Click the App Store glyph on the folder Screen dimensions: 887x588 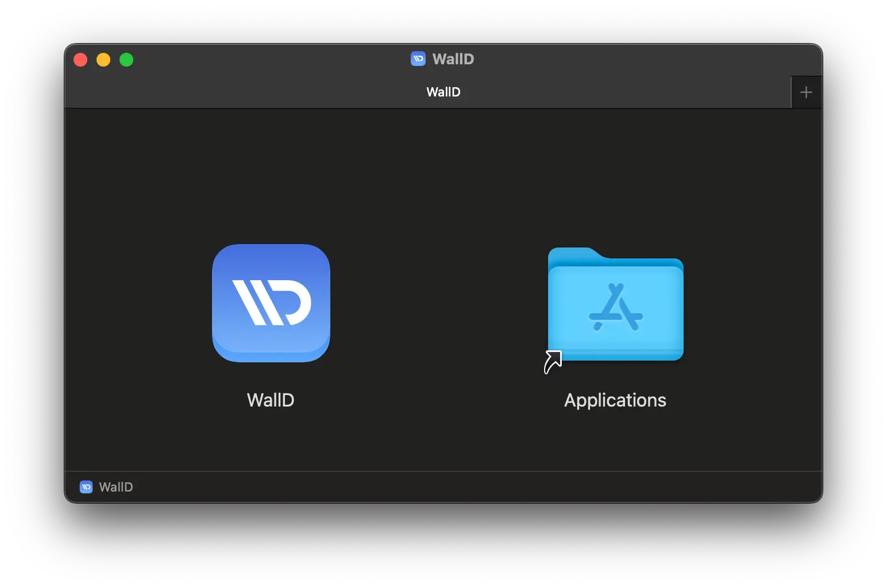click(615, 308)
